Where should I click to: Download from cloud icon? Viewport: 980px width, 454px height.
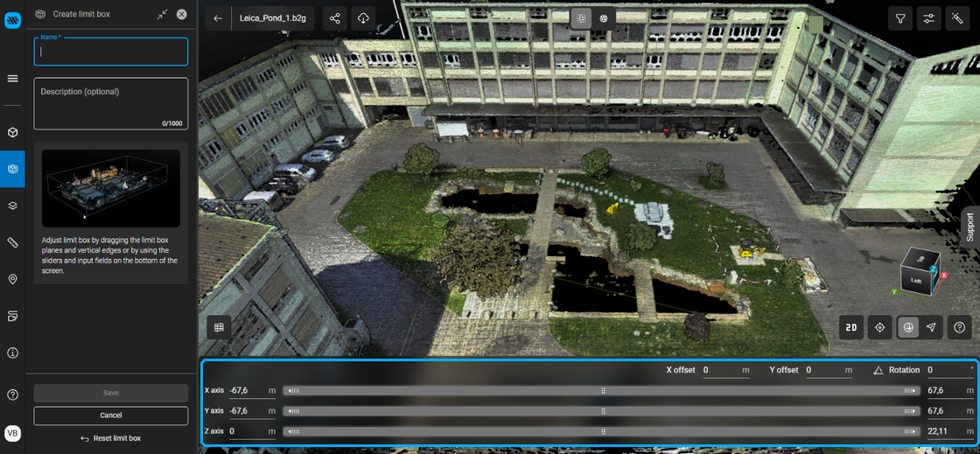point(363,18)
